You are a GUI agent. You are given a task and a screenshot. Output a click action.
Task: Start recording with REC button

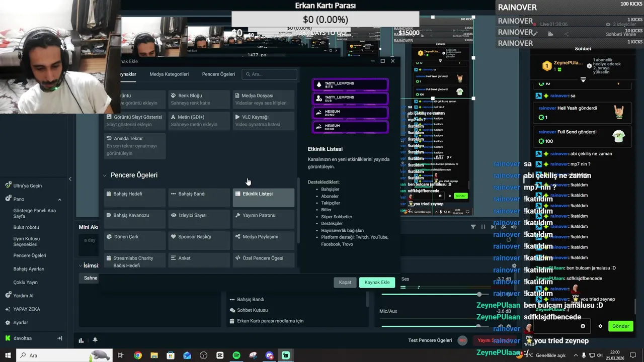(462, 340)
